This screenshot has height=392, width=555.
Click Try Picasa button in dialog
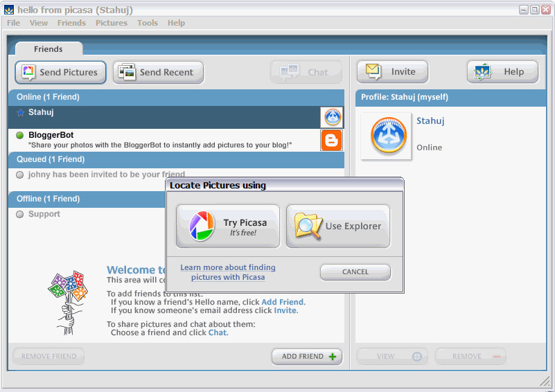click(x=228, y=226)
